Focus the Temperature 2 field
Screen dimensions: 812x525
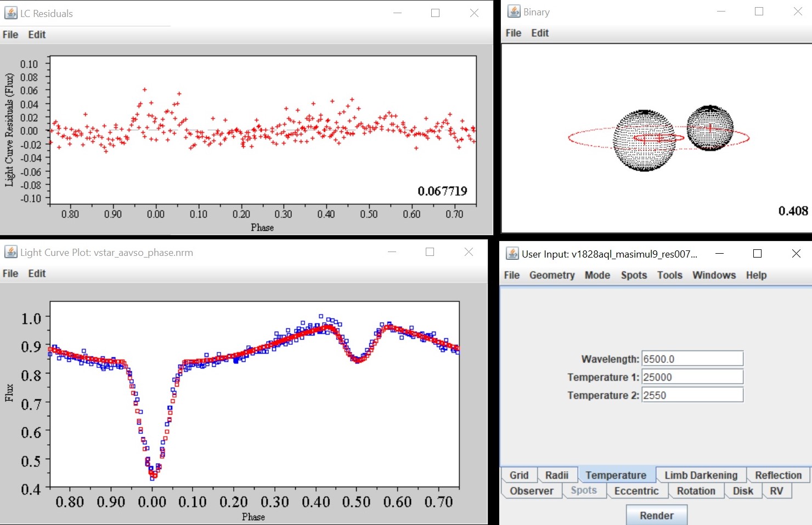click(692, 395)
